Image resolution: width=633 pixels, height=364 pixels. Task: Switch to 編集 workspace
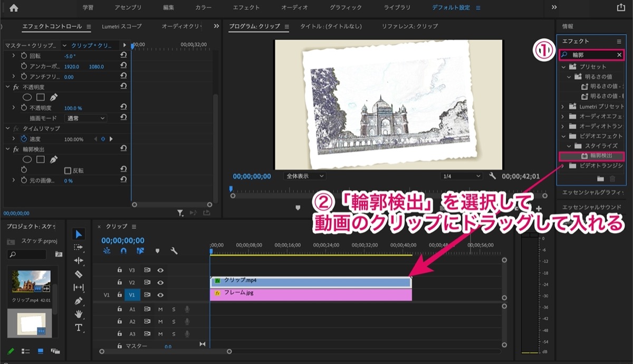[169, 7]
